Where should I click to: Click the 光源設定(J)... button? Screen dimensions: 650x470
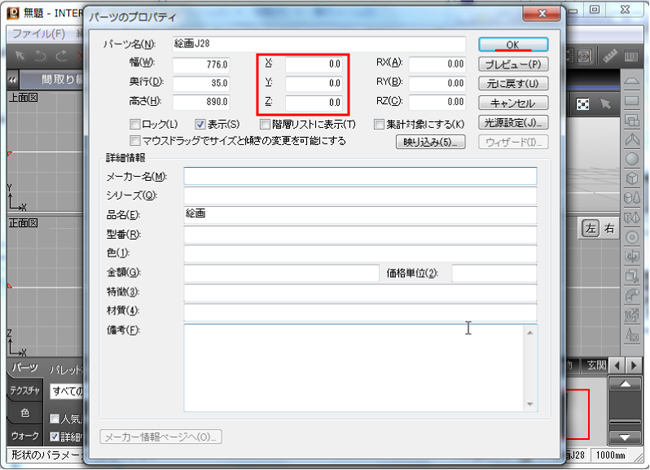coord(514,123)
